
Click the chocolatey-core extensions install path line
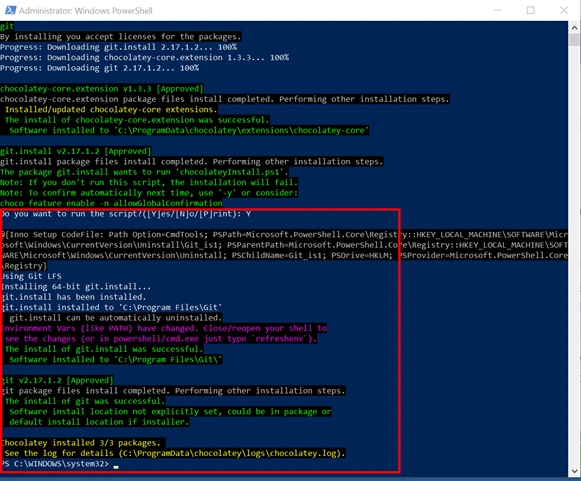189,130
